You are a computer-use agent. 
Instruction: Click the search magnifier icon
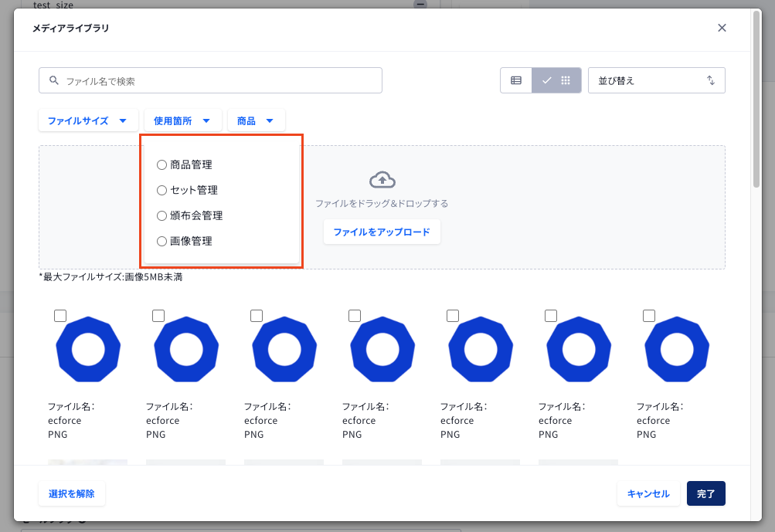[x=54, y=80]
